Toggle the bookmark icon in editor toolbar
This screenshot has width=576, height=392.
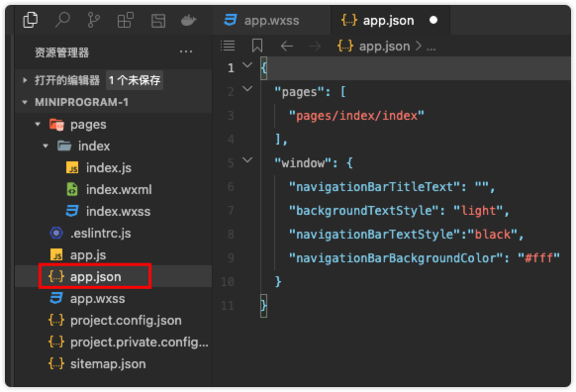(x=257, y=46)
